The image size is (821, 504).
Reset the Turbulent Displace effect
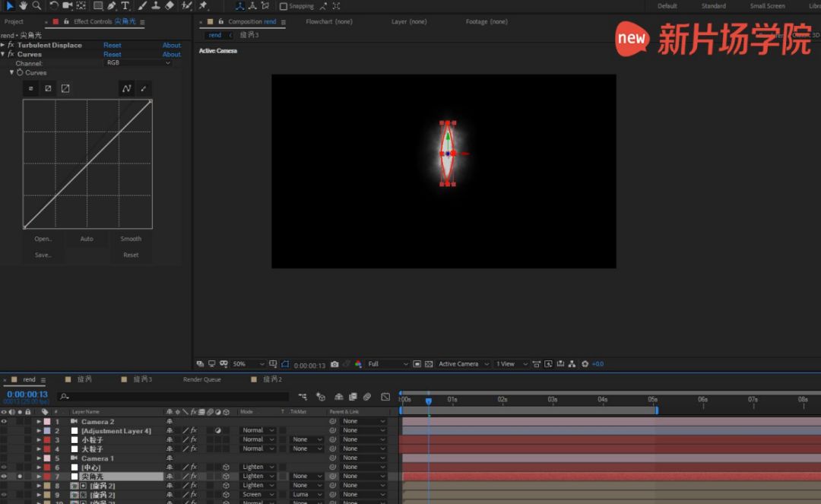pos(112,45)
